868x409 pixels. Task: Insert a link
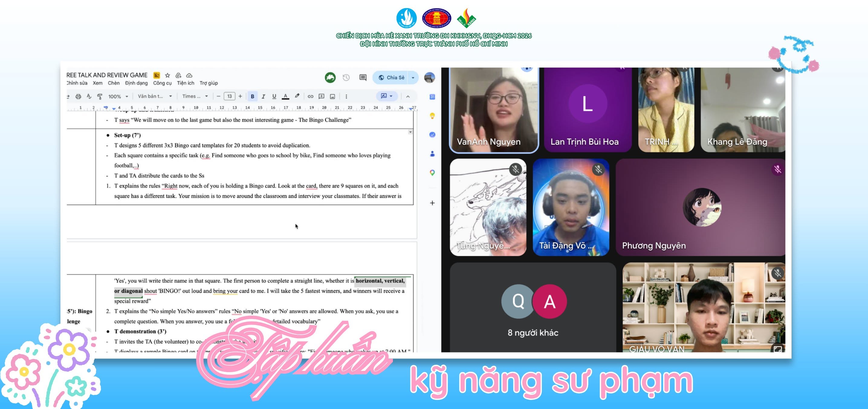click(310, 97)
